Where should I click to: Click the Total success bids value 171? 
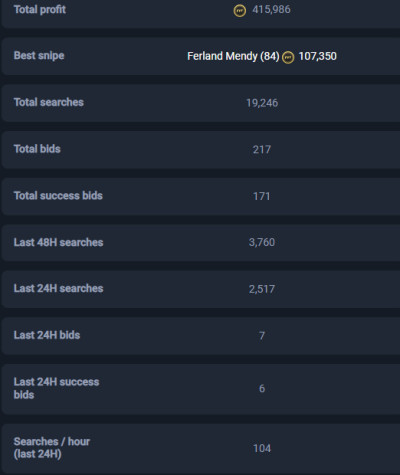pyautogui.click(x=262, y=196)
